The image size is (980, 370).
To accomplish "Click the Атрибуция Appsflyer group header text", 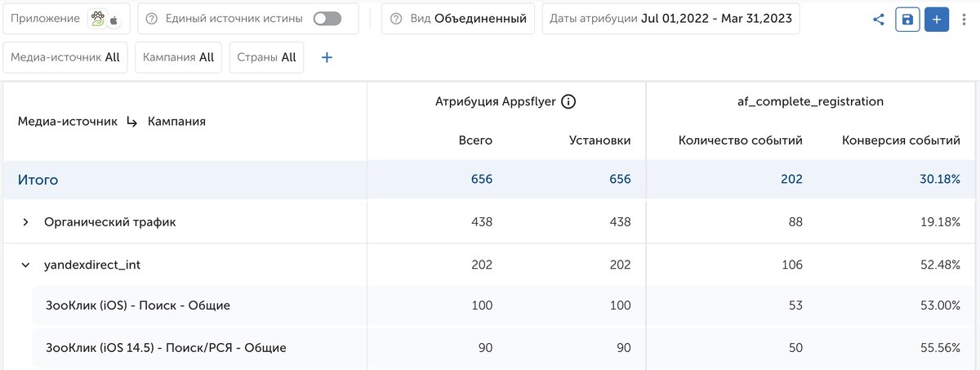I will point(496,102).
